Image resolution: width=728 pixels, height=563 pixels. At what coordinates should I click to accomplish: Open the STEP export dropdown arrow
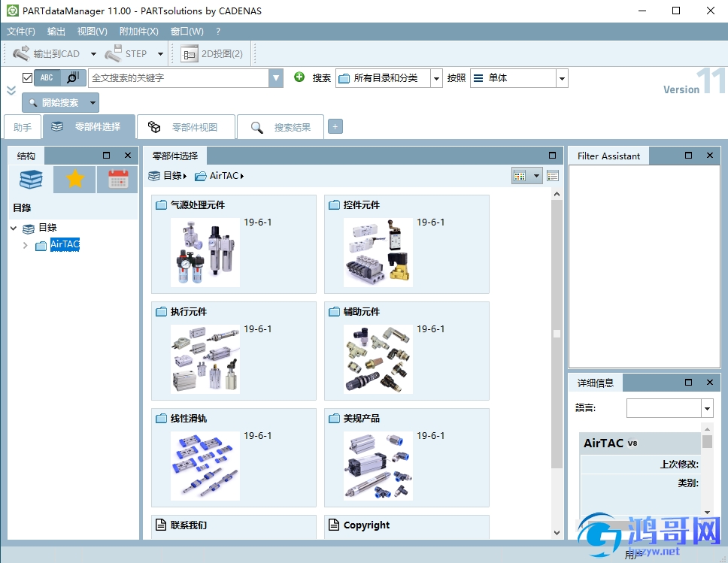160,54
